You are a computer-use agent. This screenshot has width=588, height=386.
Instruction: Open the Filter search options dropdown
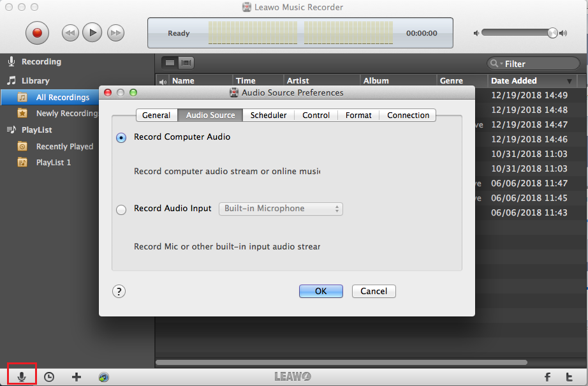click(x=496, y=64)
